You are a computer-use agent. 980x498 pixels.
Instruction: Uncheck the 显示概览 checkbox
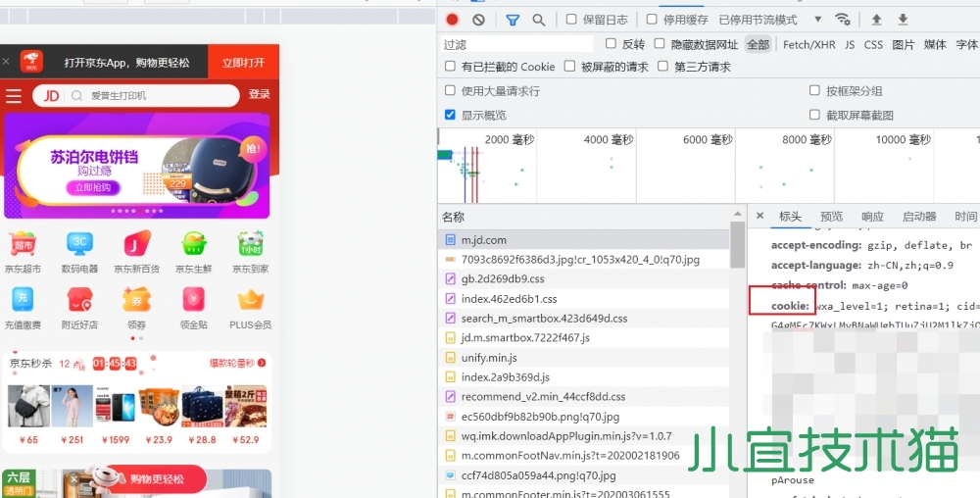(450, 115)
